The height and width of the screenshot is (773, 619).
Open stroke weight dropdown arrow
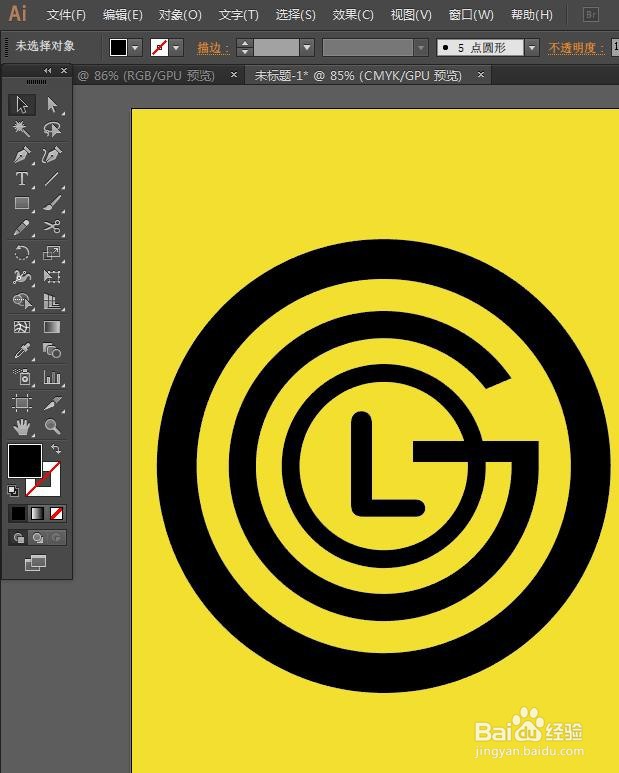coord(307,47)
